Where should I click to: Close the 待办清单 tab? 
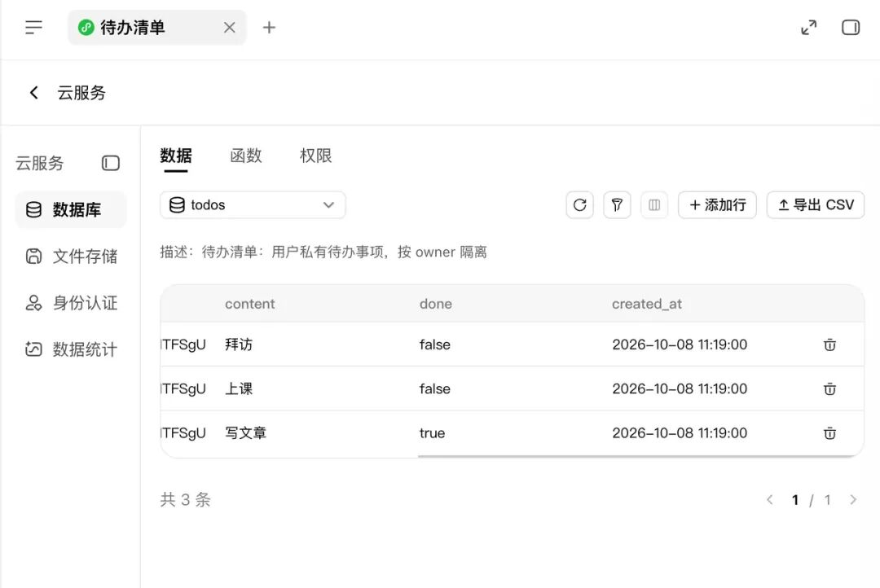[x=230, y=28]
